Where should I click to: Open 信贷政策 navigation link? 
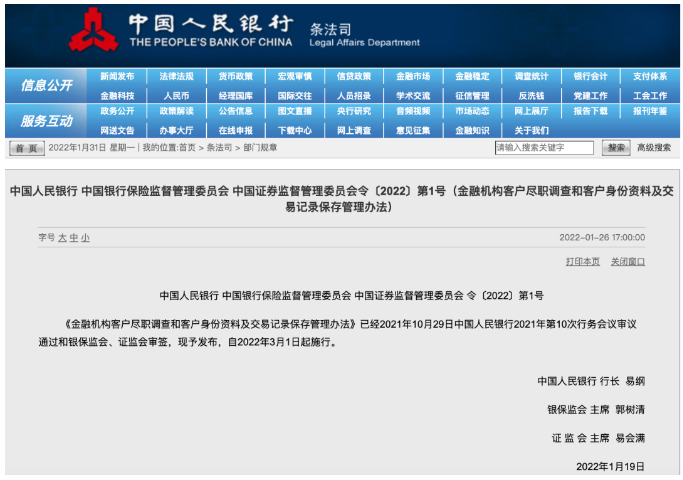tap(354, 76)
